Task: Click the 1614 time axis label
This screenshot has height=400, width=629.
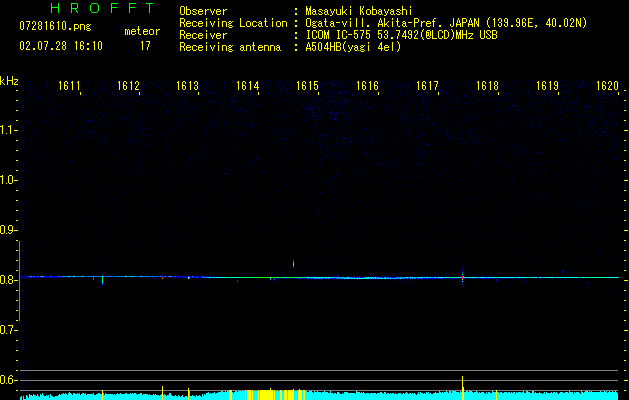Action: coord(248,85)
